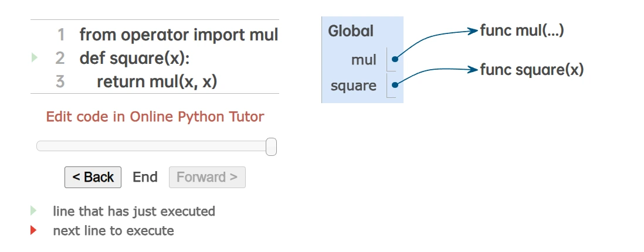Click the green arrow beside line 2

coord(34,57)
